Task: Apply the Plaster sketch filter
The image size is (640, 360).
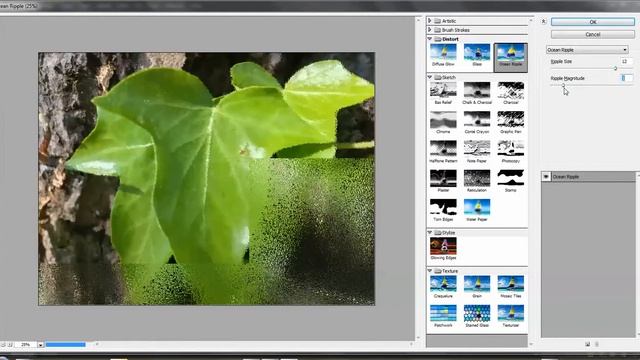Action: (x=443, y=181)
